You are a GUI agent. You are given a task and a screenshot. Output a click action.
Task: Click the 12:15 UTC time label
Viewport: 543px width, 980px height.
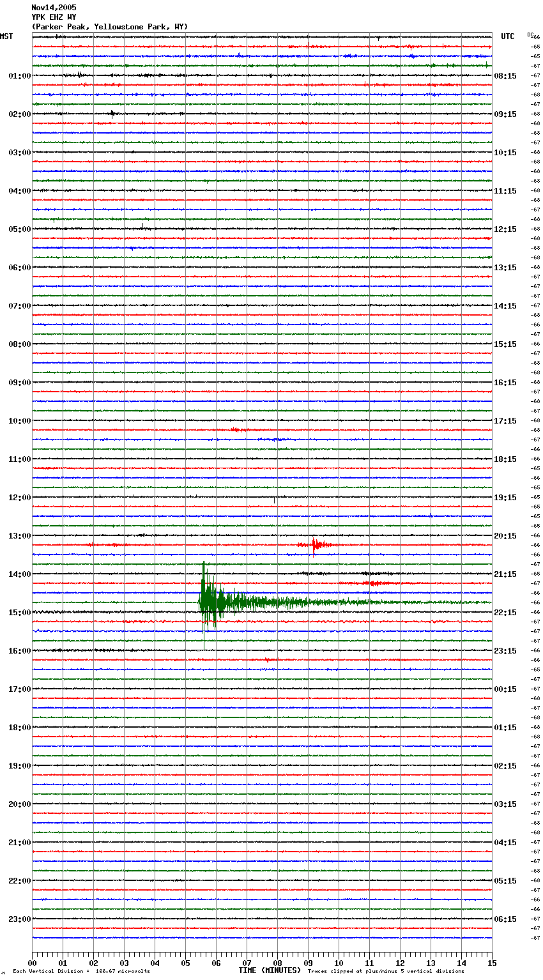coord(505,229)
